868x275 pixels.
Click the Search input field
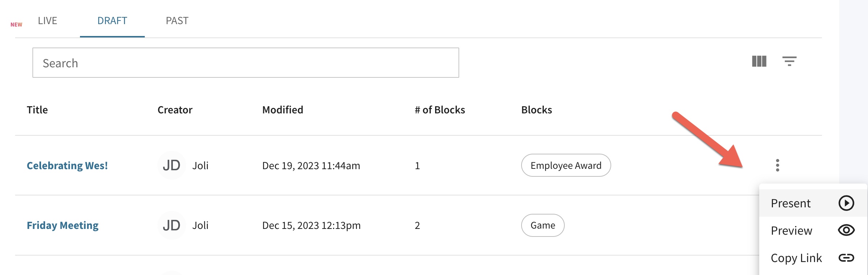click(246, 63)
